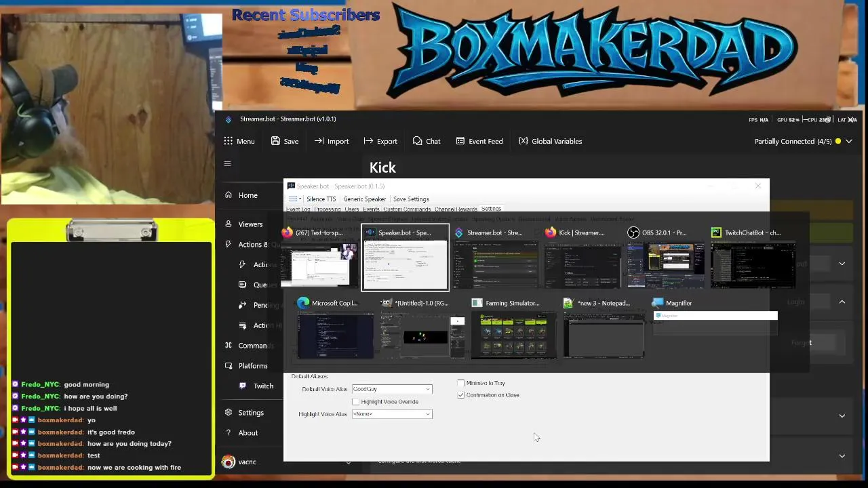Go to Home in the Streamer.bot sidebar
This screenshot has width=868, height=488.
(x=248, y=195)
